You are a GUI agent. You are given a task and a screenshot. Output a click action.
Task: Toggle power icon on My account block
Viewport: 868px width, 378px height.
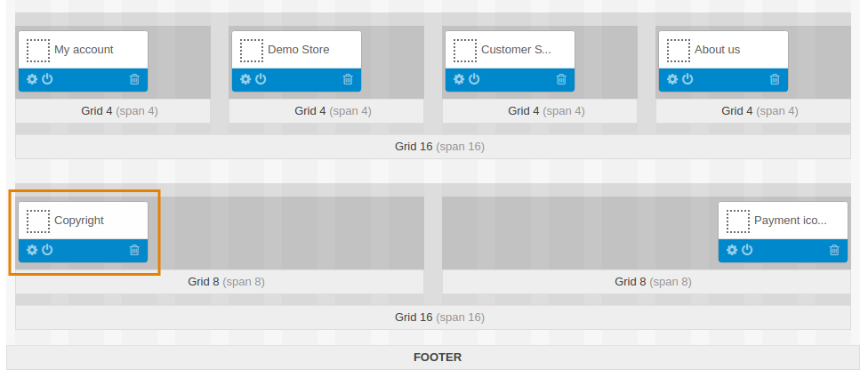48,79
